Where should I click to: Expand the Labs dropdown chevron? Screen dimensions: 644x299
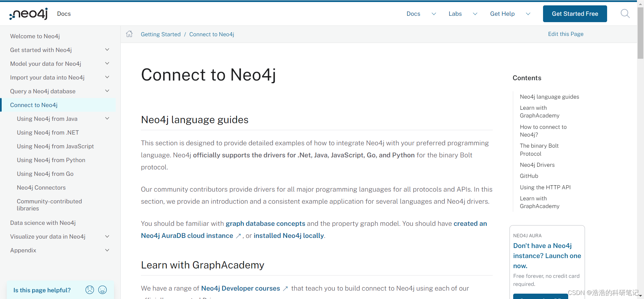475,14
